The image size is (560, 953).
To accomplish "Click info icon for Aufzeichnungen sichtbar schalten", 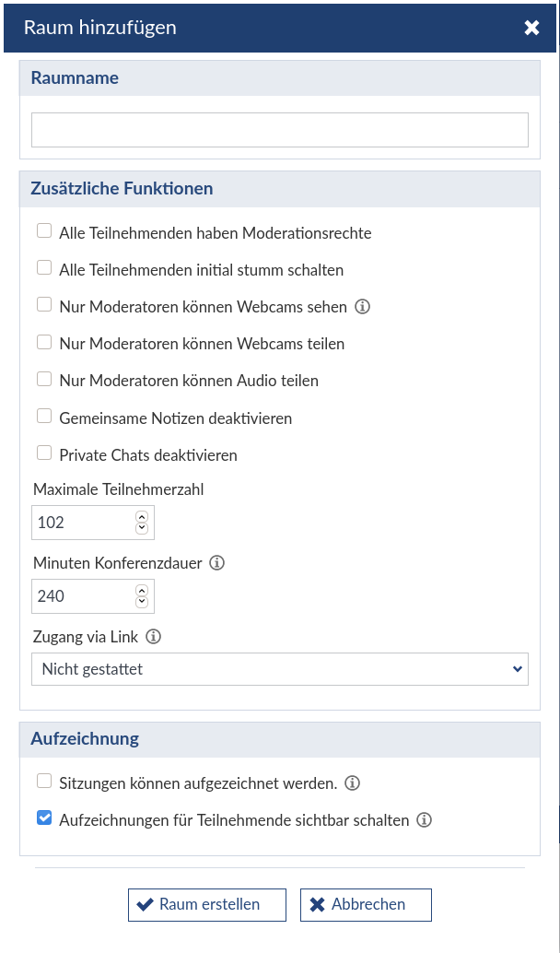I will (x=424, y=820).
